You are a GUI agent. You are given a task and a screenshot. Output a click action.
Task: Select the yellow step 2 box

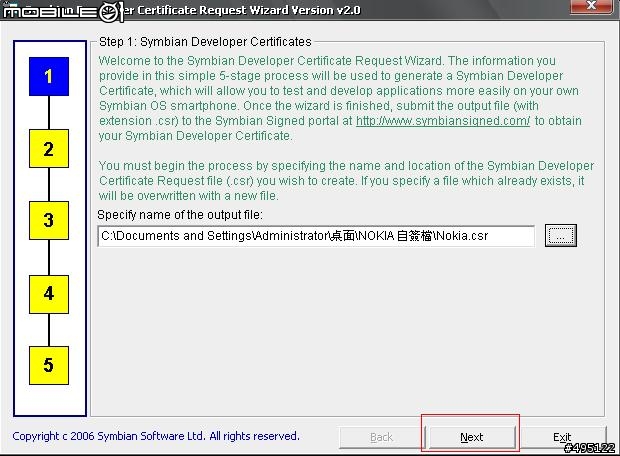[x=49, y=148]
